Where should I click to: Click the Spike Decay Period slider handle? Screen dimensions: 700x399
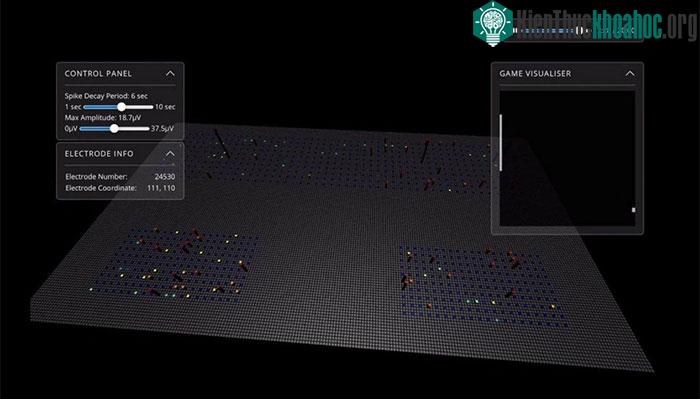point(121,107)
